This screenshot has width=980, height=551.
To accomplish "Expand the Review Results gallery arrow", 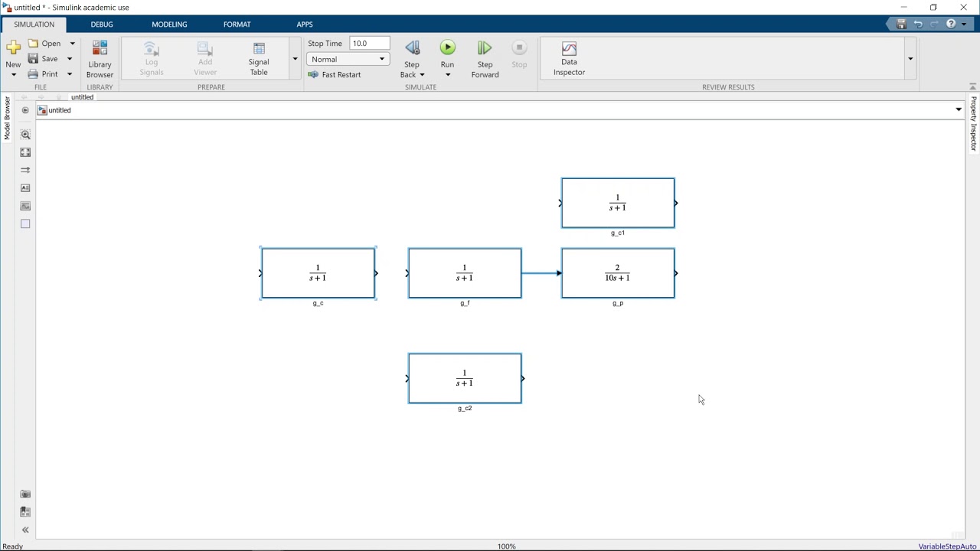I will (910, 59).
